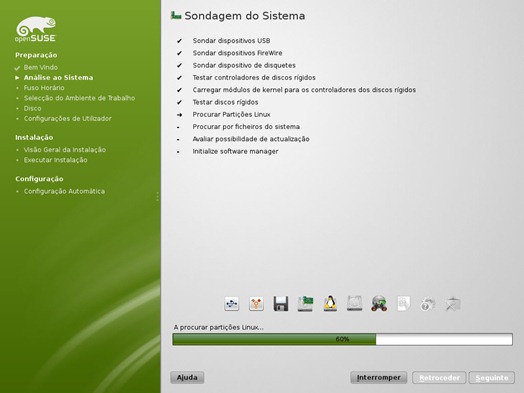Click the hard disk controller card icon
Viewport: 524px width, 393px height.
(x=305, y=304)
